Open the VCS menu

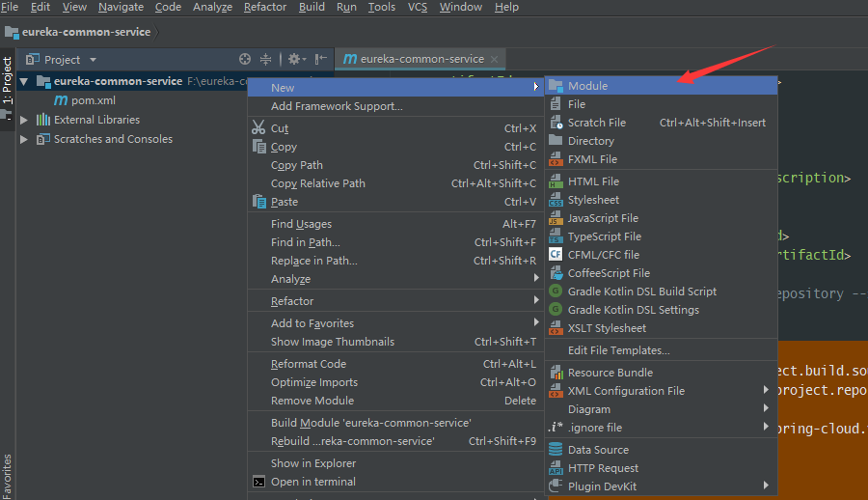[x=418, y=7]
